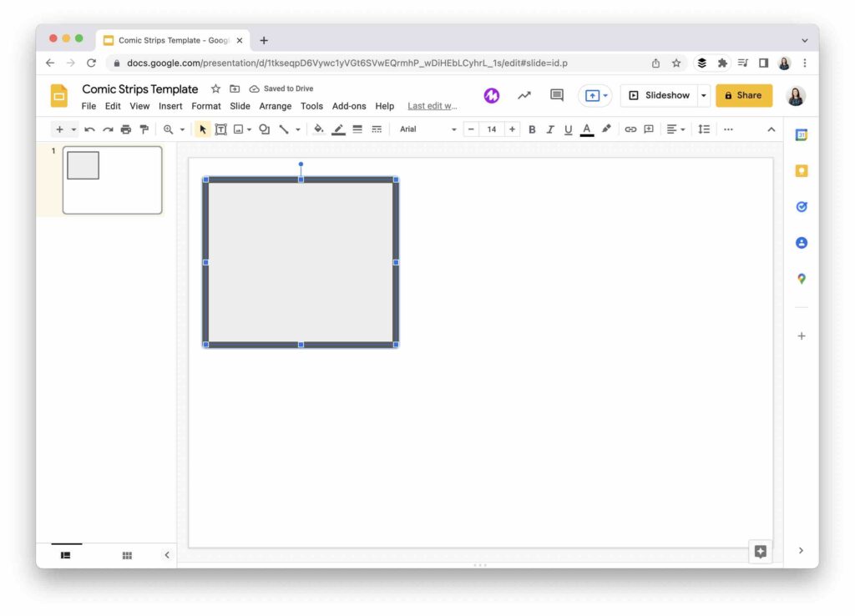Change the Border weight

coord(357,129)
